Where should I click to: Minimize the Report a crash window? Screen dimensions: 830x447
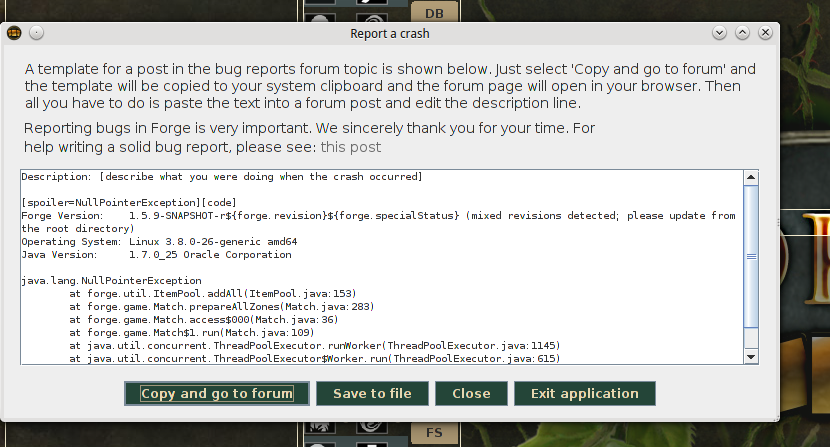click(x=719, y=33)
